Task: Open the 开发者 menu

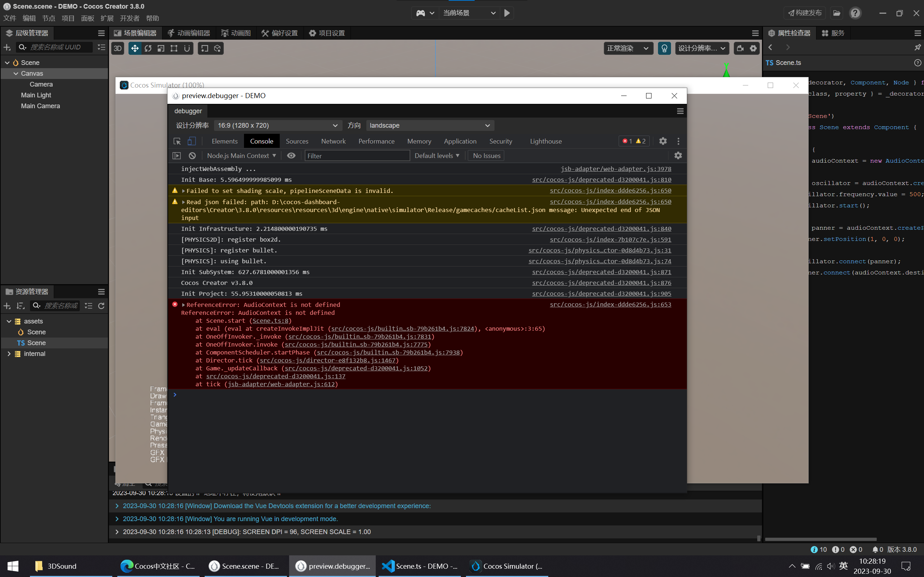Action: tap(130, 18)
